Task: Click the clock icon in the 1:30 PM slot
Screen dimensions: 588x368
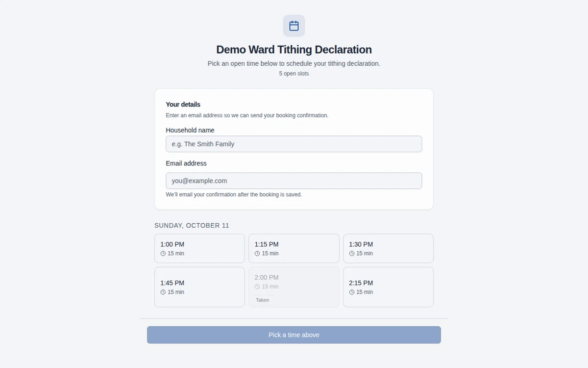Action: point(352,253)
